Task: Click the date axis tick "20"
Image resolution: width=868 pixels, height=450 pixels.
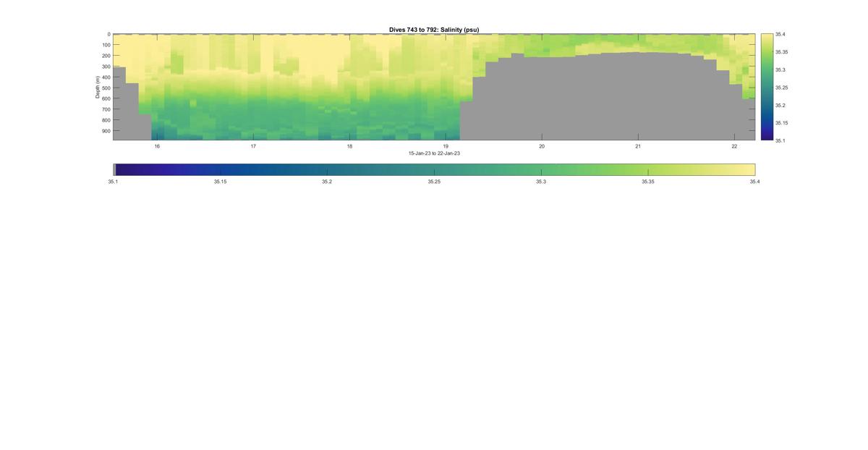Action: pyautogui.click(x=542, y=146)
